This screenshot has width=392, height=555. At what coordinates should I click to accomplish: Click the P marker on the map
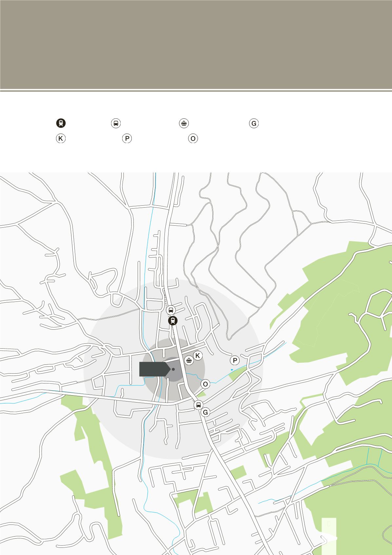(235, 361)
